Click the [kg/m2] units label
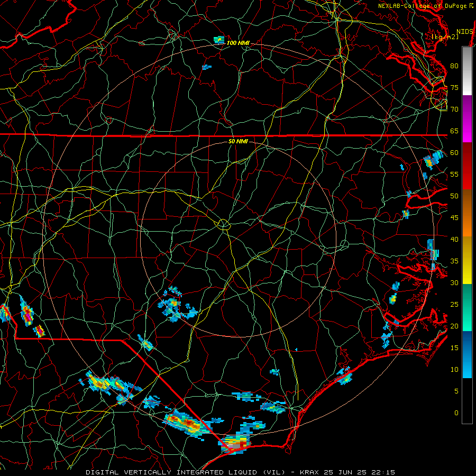The image size is (476, 476). coord(445,36)
